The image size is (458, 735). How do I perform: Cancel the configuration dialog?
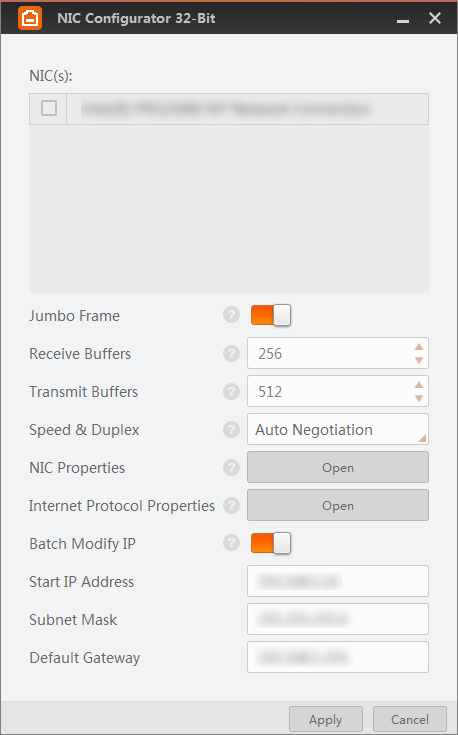click(x=410, y=720)
